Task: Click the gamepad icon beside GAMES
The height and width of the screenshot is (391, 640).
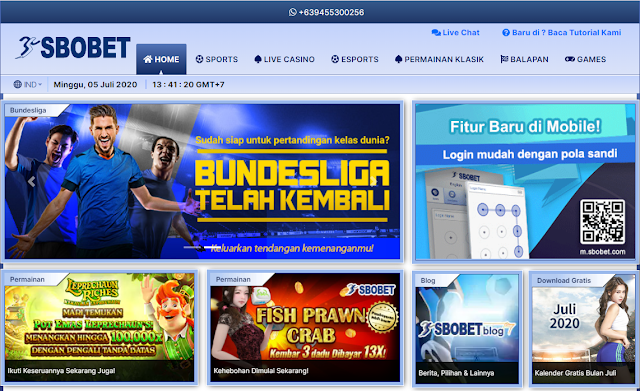Action: tap(570, 59)
